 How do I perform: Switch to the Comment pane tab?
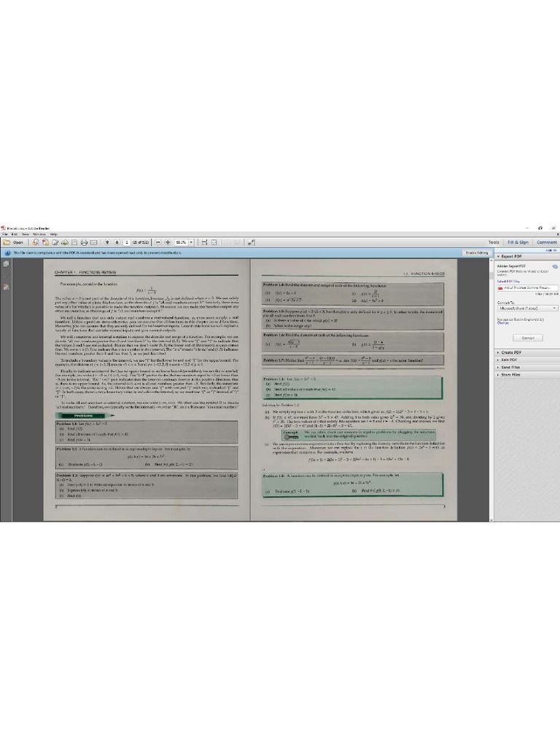[x=546, y=242]
